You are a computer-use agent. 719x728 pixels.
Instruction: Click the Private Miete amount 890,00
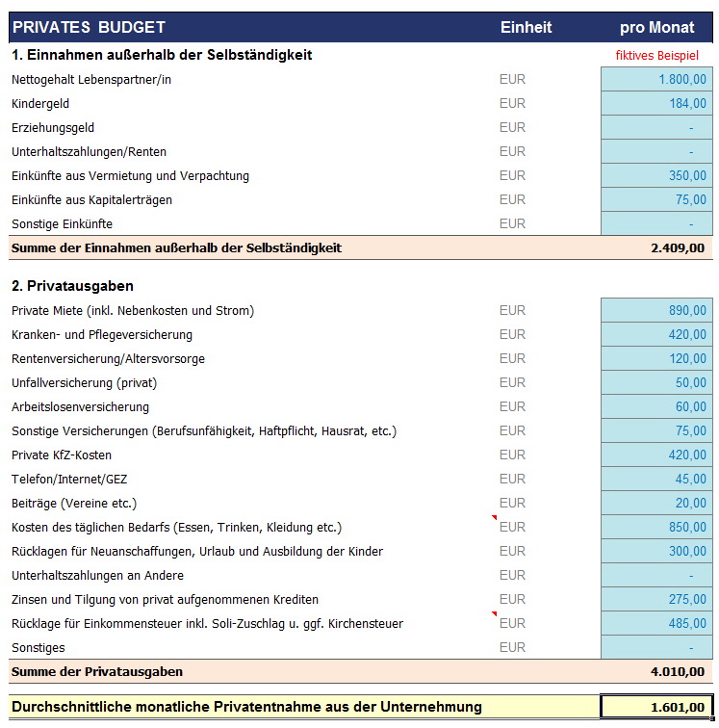coord(656,310)
